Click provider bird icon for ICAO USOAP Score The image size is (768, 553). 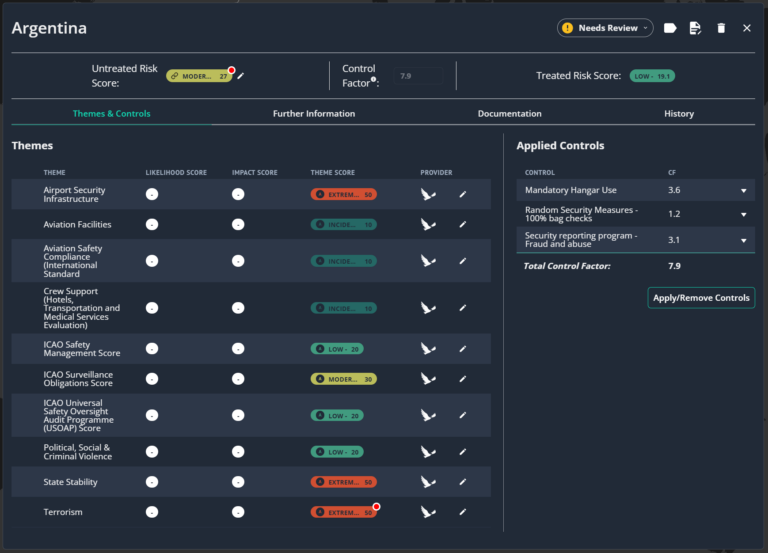coord(428,415)
